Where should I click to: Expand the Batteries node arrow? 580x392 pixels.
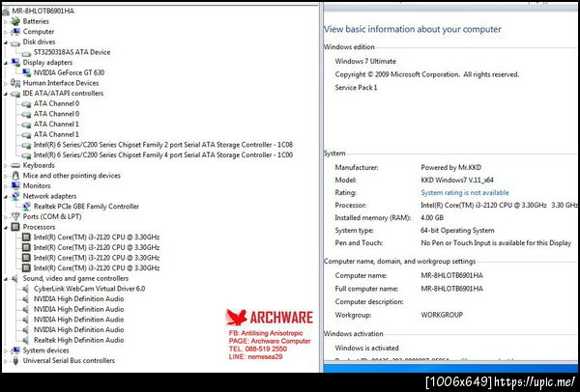pyautogui.click(x=6, y=22)
